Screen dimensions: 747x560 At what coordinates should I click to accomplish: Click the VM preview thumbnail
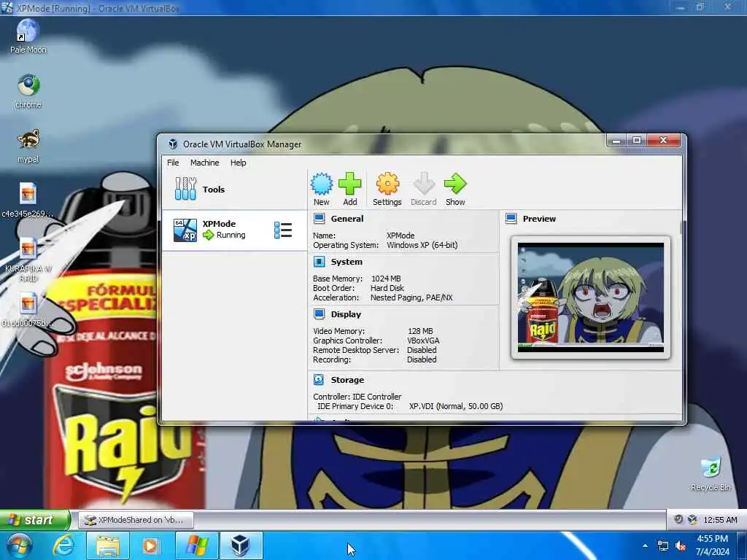click(x=590, y=297)
